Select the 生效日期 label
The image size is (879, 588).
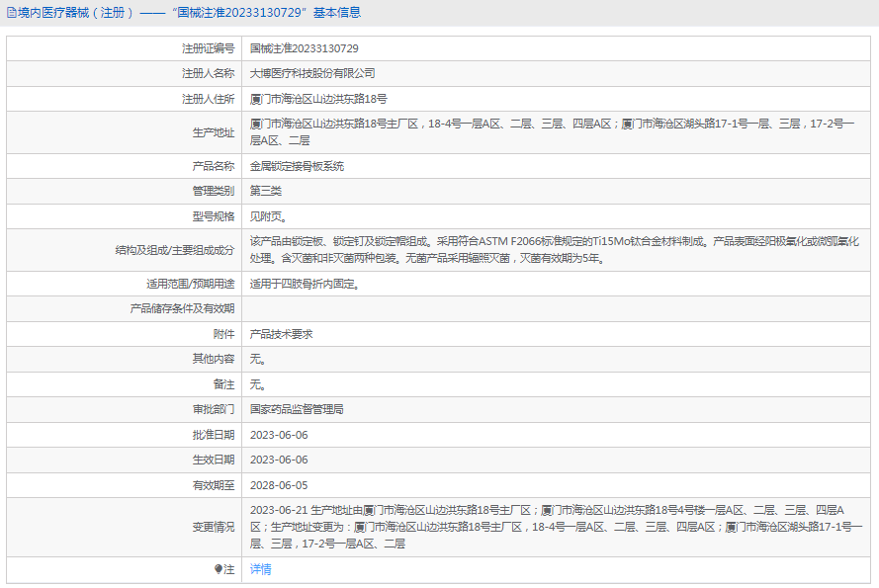[214, 461]
